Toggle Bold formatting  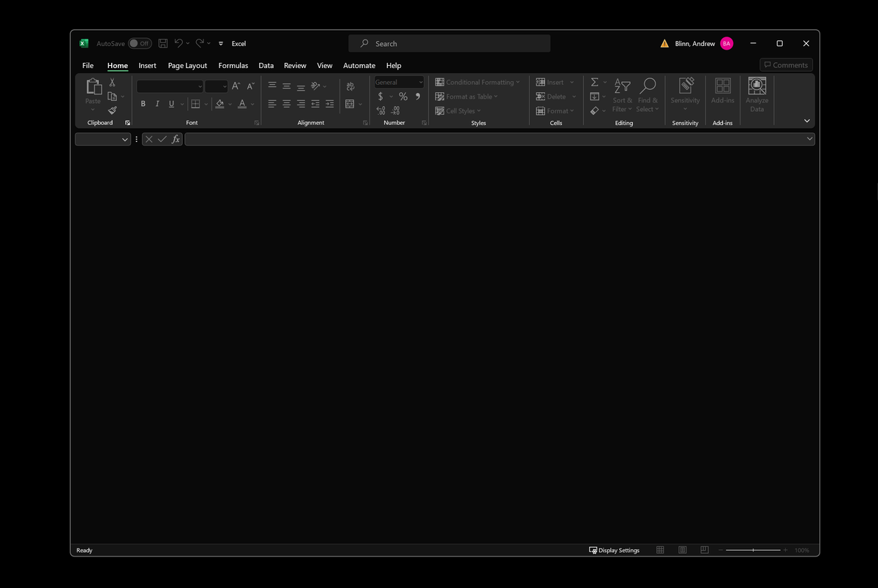[143, 104]
